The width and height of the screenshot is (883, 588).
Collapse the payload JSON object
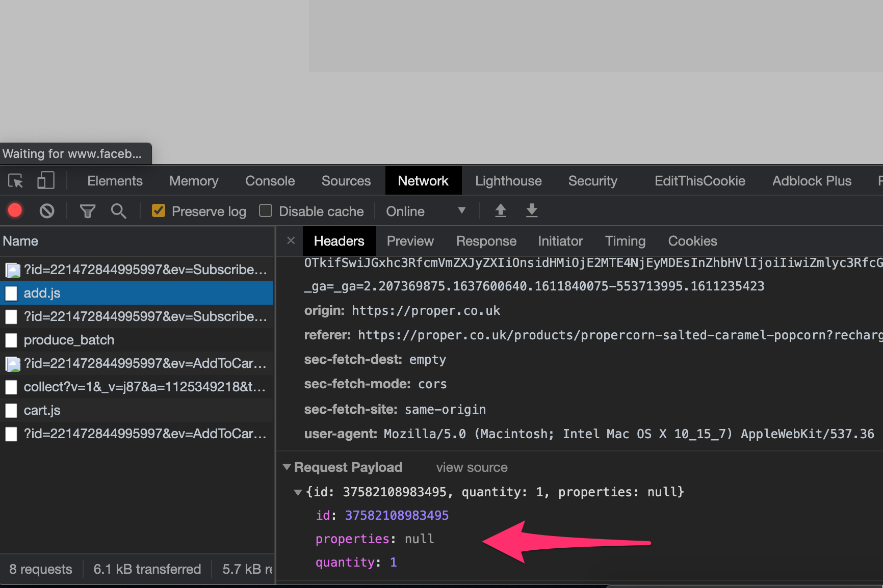(298, 492)
